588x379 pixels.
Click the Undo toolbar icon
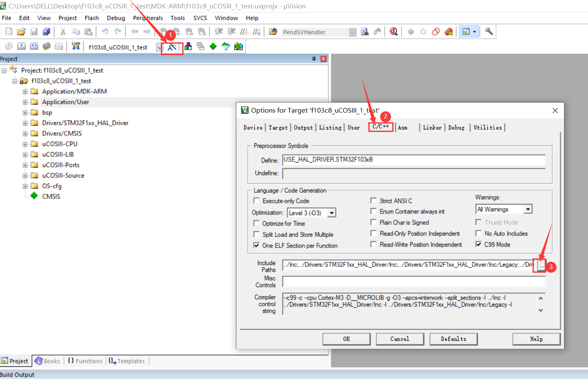tap(105, 32)
